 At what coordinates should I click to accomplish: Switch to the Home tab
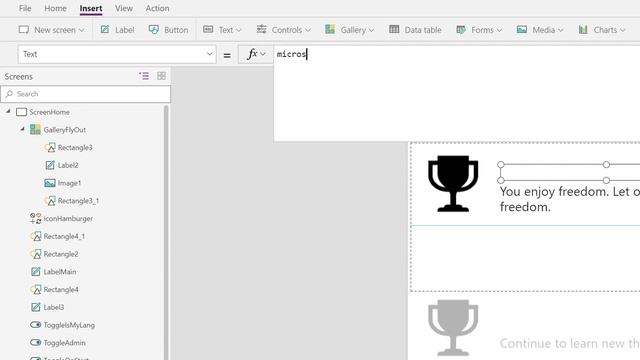[55, 8]
